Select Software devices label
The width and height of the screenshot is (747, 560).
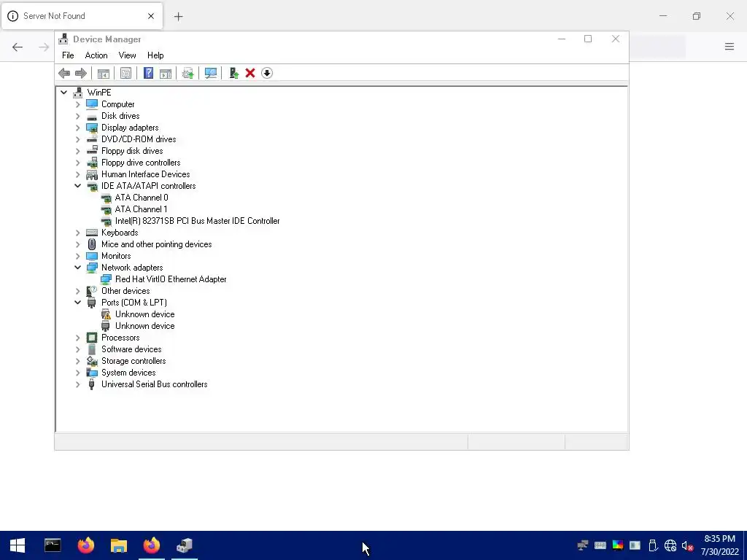point(131,349)
